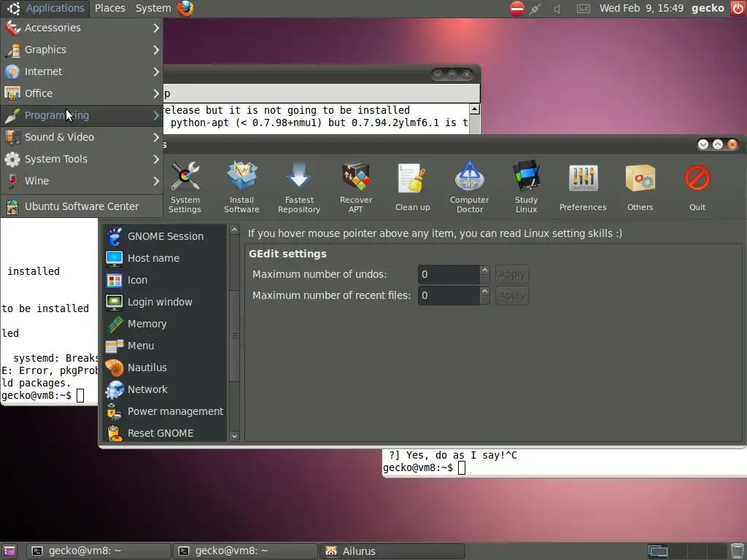Expand the Wine submenu
Screen dimensions: 747x560
click(x=82, y=181)
